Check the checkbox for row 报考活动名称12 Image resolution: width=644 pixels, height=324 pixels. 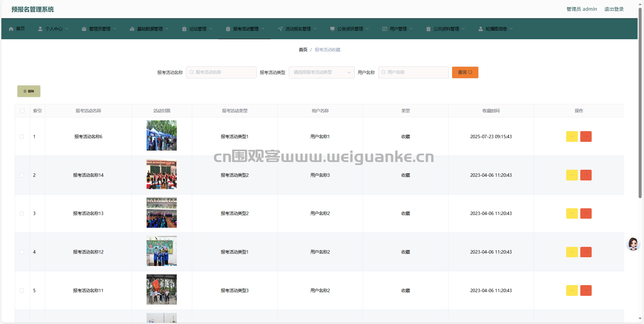pyautogui.click(x=22, y=252)
